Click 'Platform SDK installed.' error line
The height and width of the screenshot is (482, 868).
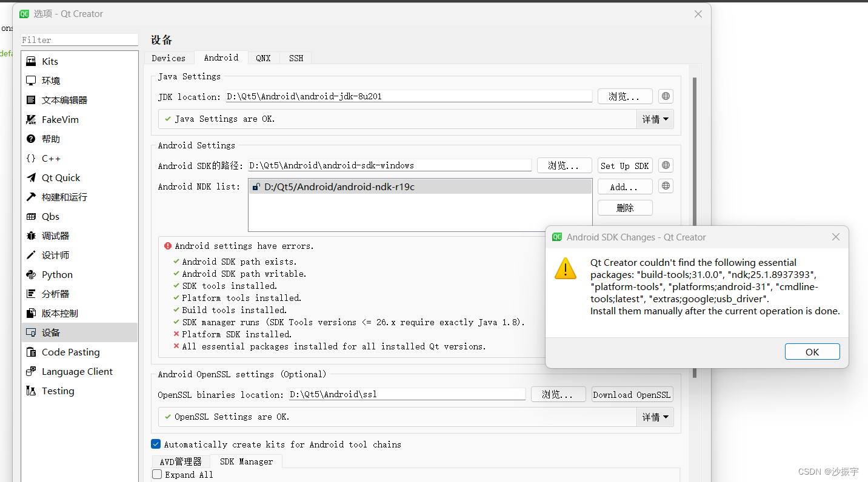tap(237, 334)
